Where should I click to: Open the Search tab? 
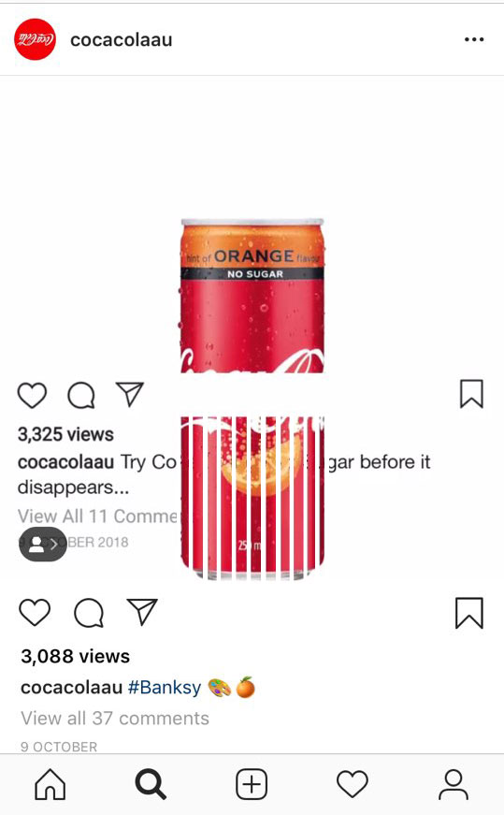tap(151, 784)
